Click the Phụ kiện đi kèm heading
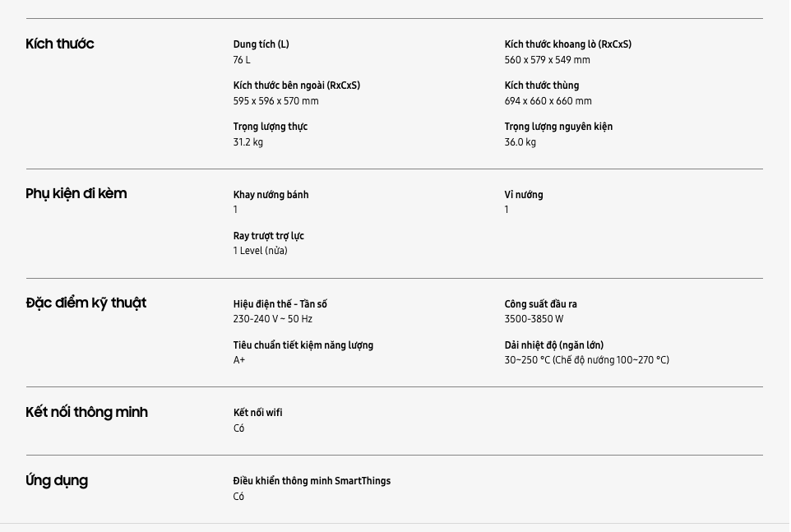Screen dimensions: 791x532 click(76, 194)
